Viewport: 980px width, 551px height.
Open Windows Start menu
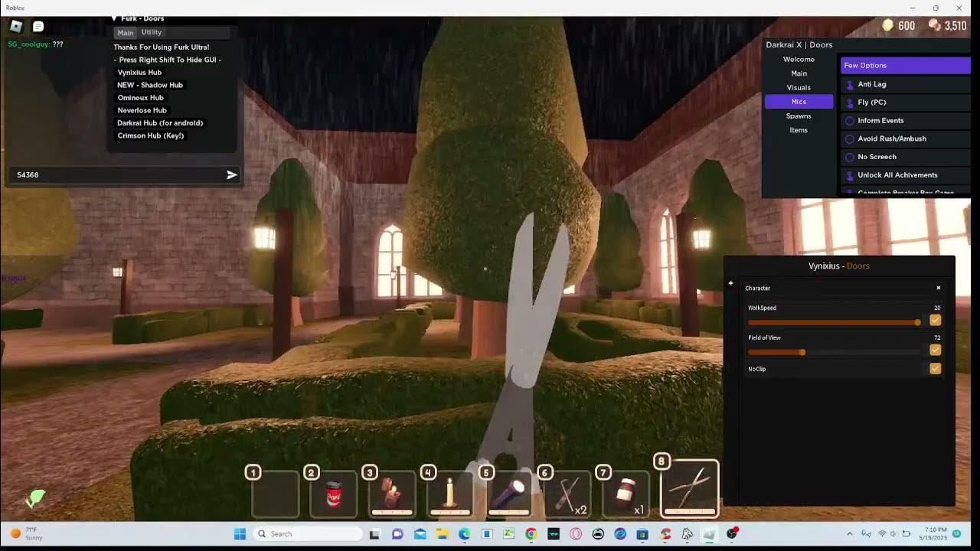[x=240, y=533]
